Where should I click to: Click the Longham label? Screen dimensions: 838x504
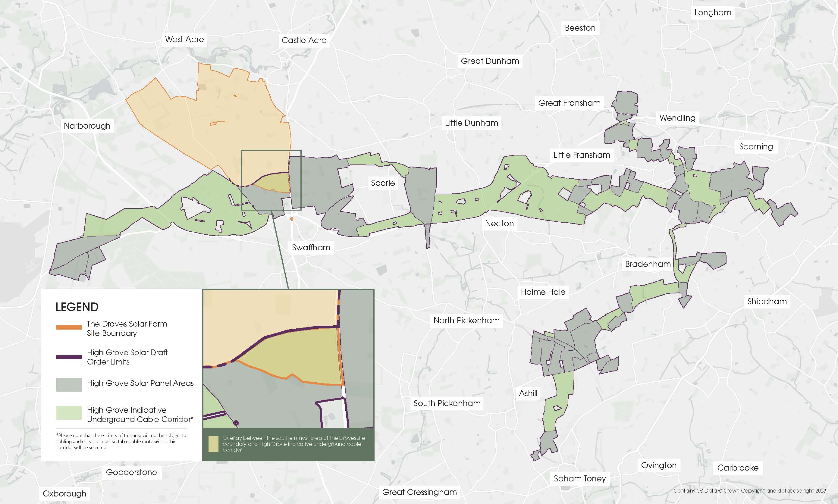pyautogui.click(x=713, y=13)
